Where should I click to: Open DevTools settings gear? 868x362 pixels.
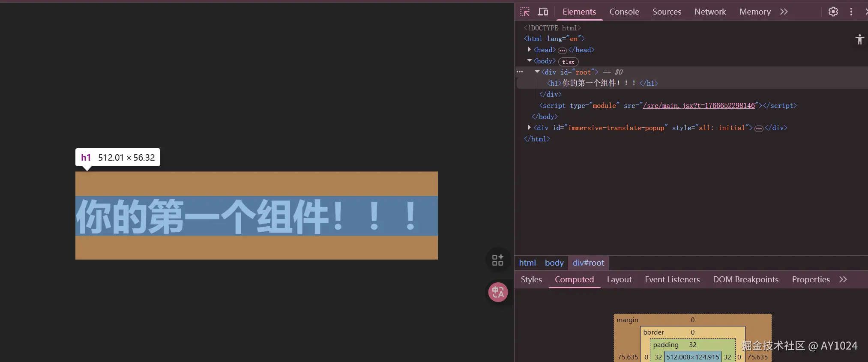(x=833, y=12)
